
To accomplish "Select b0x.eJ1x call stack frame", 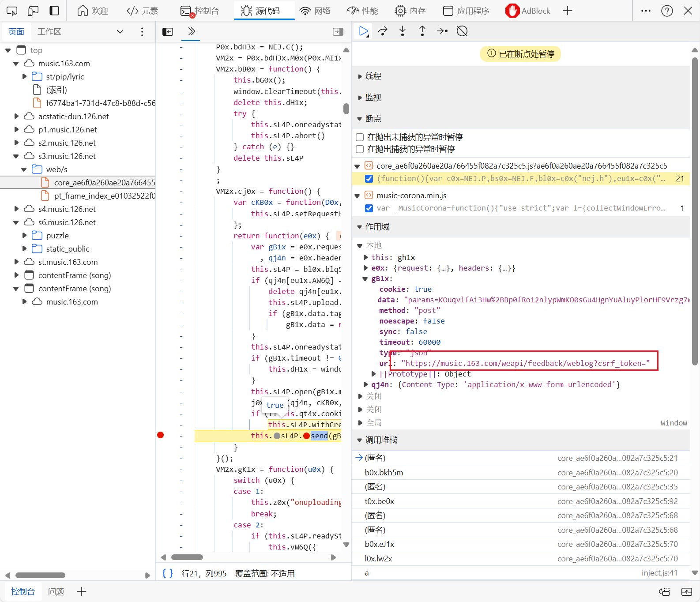I will click(521, 544).
